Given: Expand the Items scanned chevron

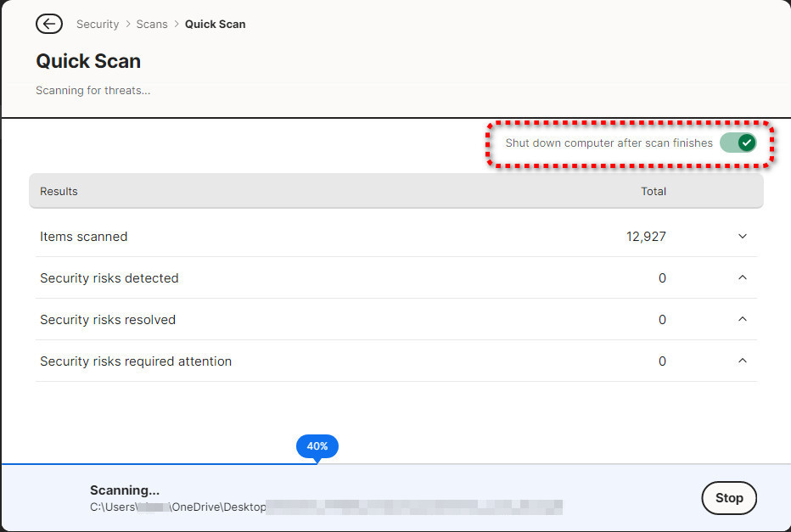Looking at the screenshot, I should tap(743, 237).
